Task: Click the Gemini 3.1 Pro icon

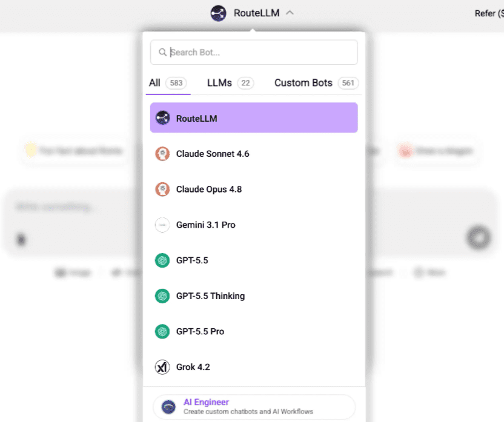Action: (162, 225)
